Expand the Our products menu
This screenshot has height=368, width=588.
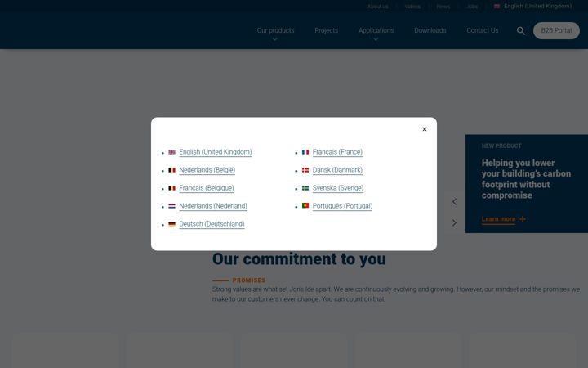275,30
